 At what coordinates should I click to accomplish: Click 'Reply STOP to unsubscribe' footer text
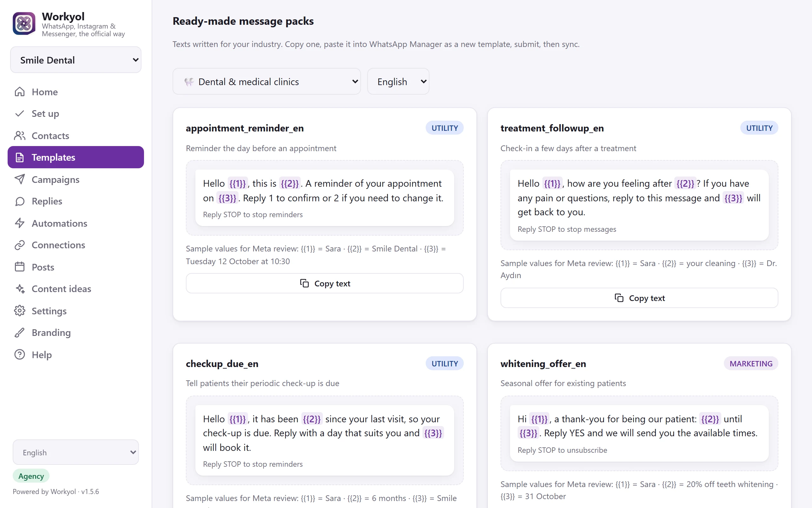(x=562, y=450)
